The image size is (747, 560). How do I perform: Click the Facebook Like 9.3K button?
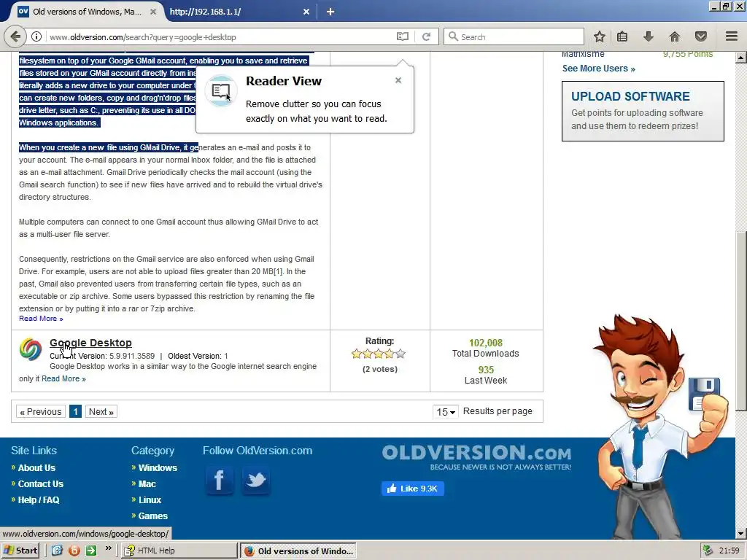pyautogui.click(x=413, y=489)
